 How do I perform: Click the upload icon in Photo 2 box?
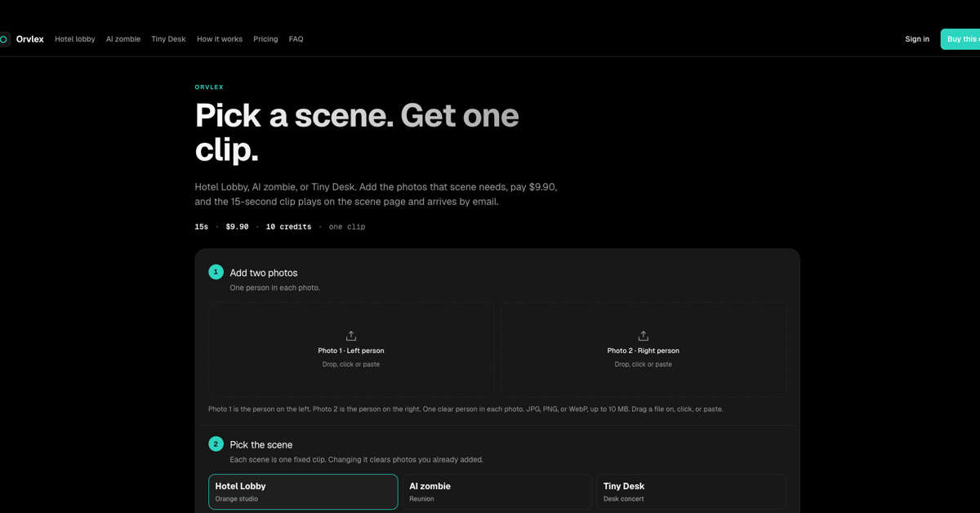point(644,336)
